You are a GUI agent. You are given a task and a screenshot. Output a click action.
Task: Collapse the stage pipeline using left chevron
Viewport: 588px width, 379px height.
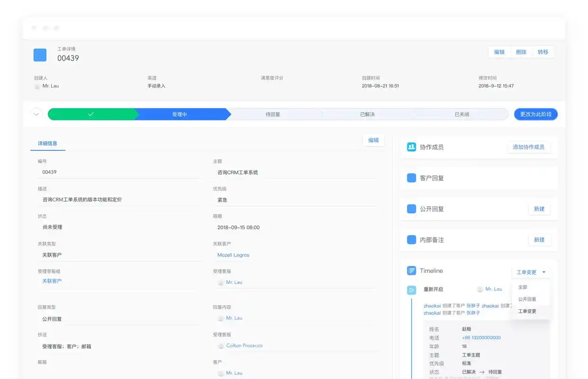tap(36, 114)
